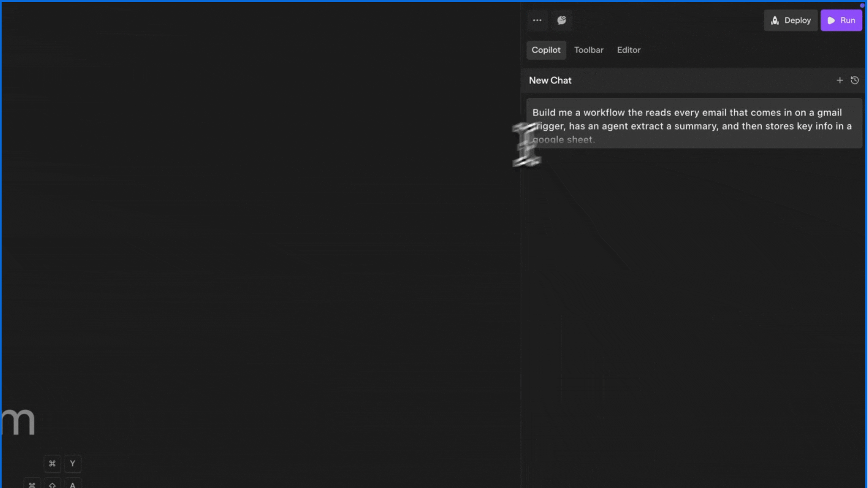Open chat history with the clock icon

pos(854,80)
